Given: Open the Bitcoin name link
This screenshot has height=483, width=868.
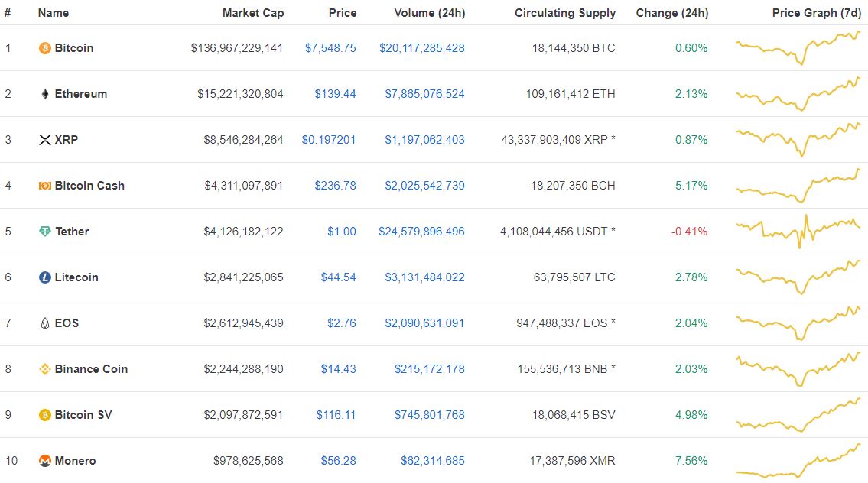Looking at the screenshot, I should point(74,48).
